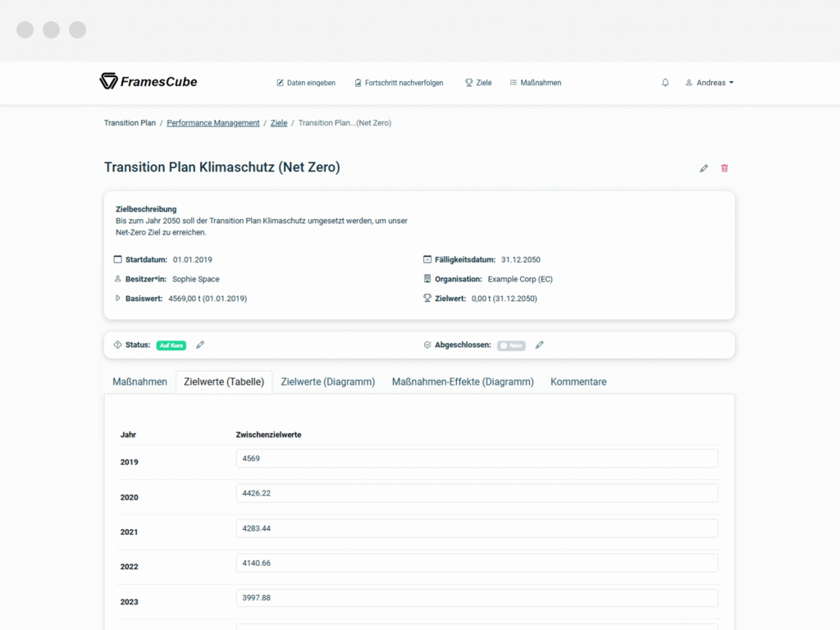Edit the status with its pencil icon
The image size is (840, 630).
coord(200,345)
